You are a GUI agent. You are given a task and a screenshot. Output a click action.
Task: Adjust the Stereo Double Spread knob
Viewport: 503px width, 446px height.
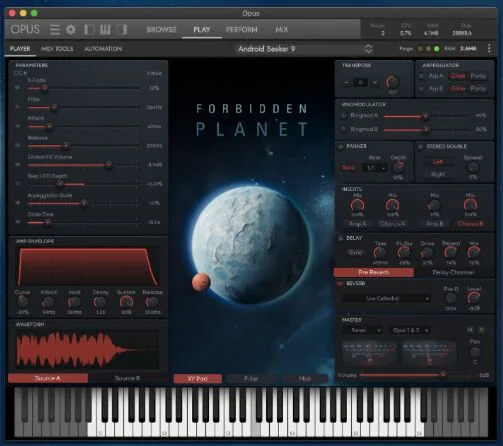point(472,167)
